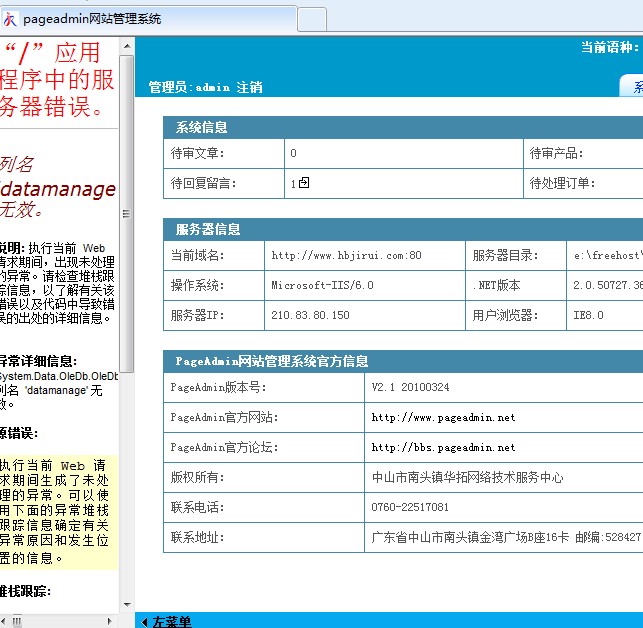The image size is (643, 628).
Task: Click the server IP 210.83.80.150 cell
Action: [310, 315]
